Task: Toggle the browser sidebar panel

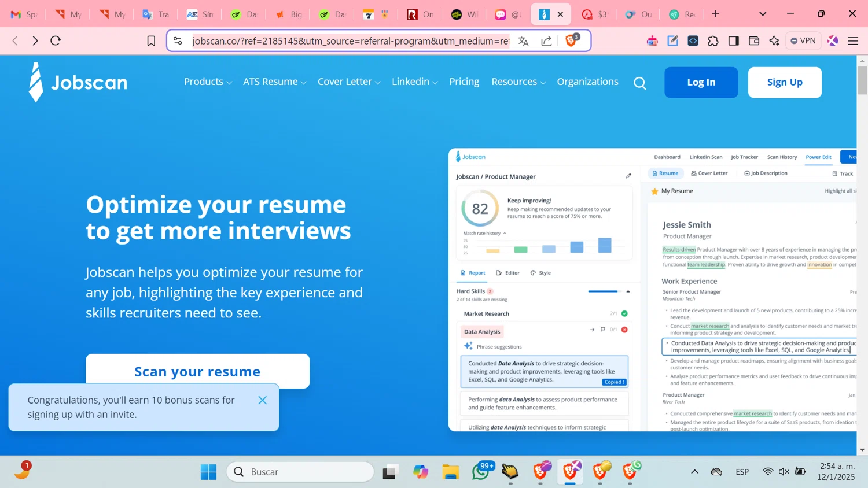Action: point(733,40)
